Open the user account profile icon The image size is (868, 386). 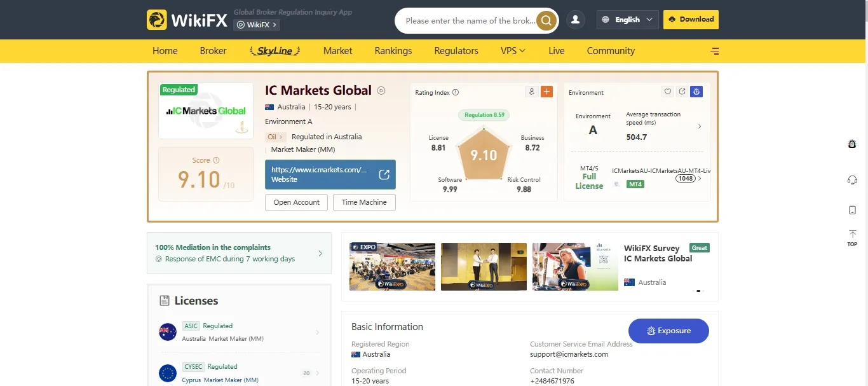[x=576, y=20]
